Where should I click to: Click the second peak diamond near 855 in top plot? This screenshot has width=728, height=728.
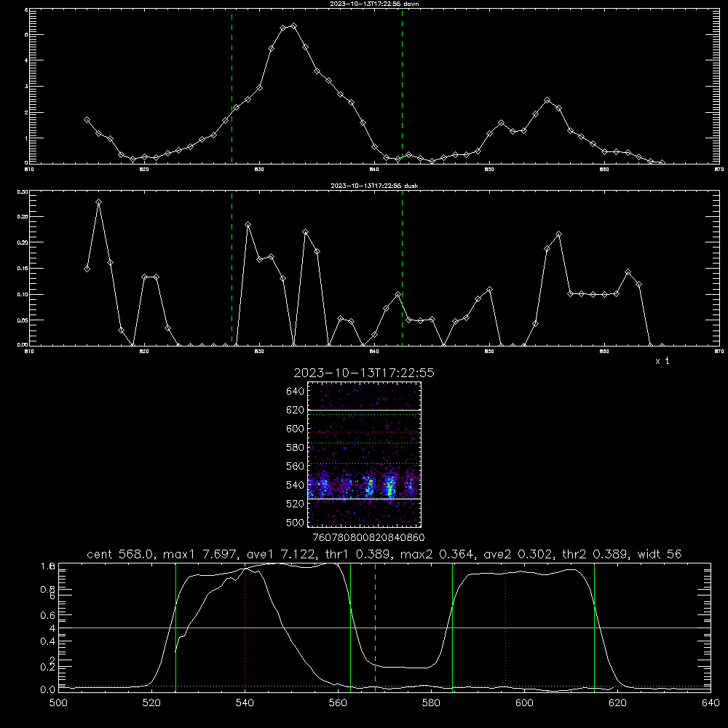point(547,100)
